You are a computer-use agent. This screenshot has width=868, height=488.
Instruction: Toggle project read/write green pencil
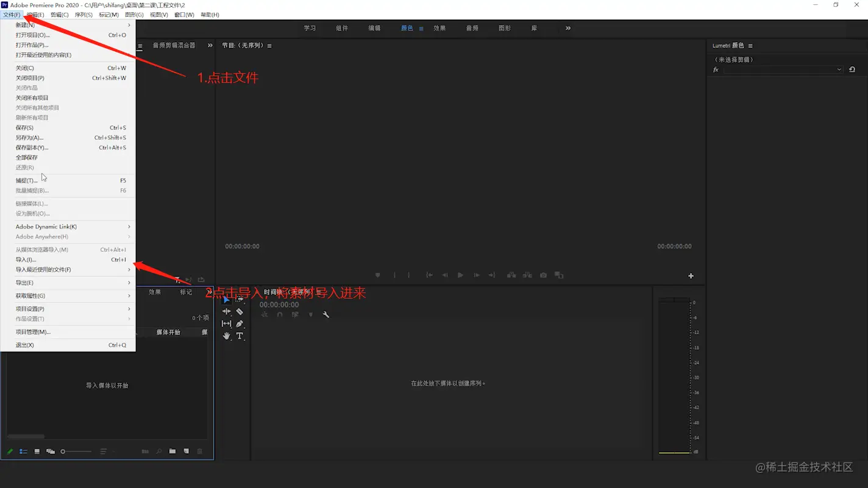pos(10,451)
